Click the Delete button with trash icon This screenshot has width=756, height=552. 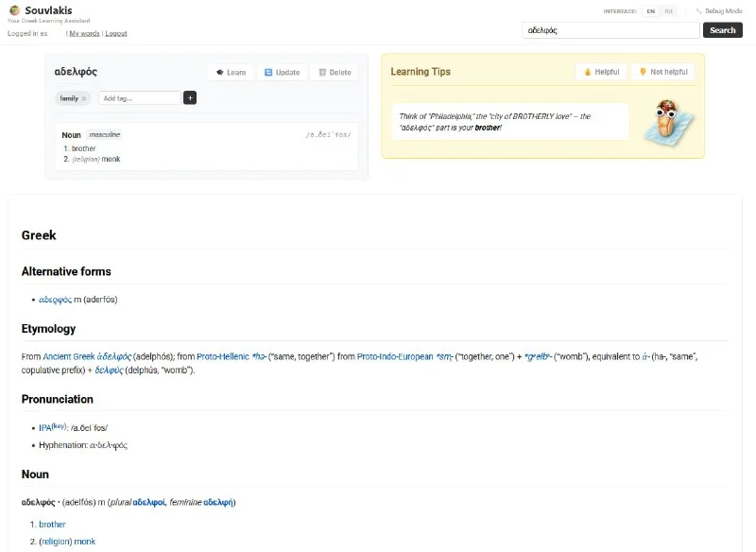click(x=335, y=72)
